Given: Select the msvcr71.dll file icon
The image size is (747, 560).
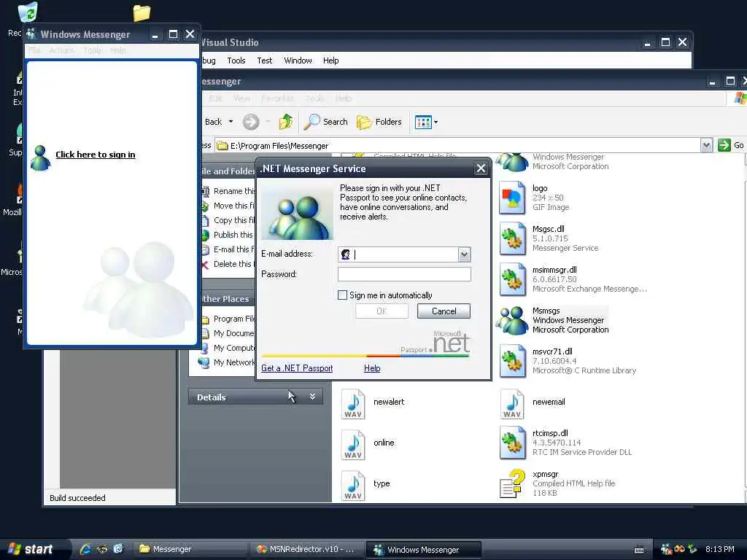Looking at the screenshot, I should 511,361.
